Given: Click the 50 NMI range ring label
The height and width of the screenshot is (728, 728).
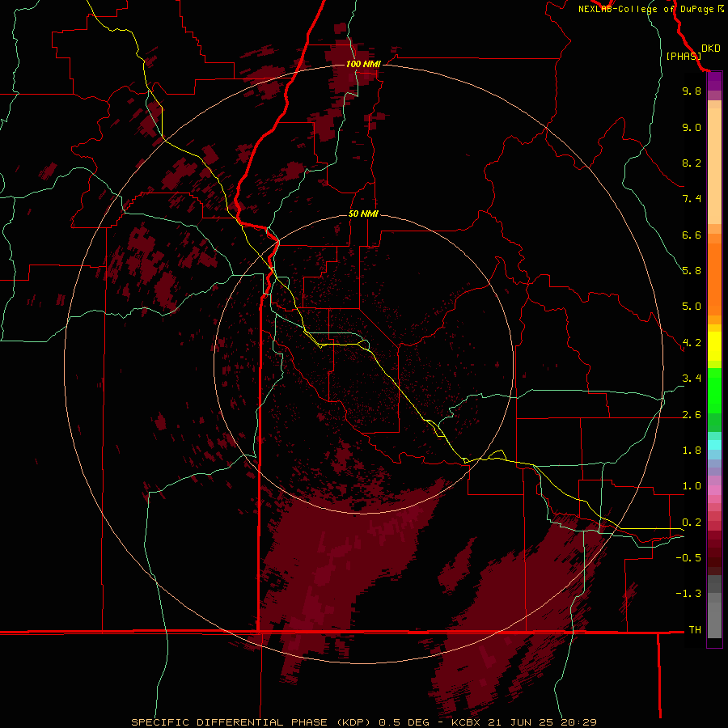Looking at the screenshot, I should point(363,214).
